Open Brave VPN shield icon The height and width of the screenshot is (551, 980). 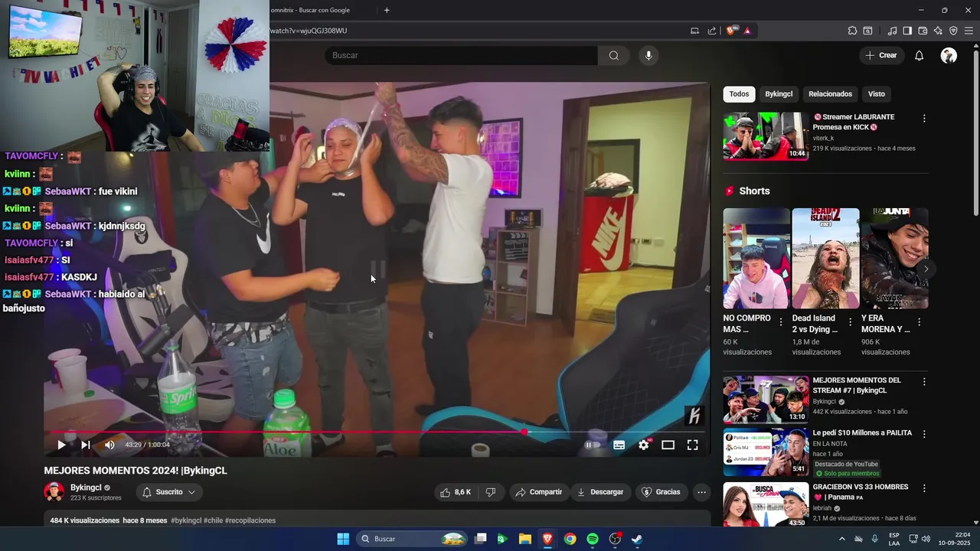(953, 31)
